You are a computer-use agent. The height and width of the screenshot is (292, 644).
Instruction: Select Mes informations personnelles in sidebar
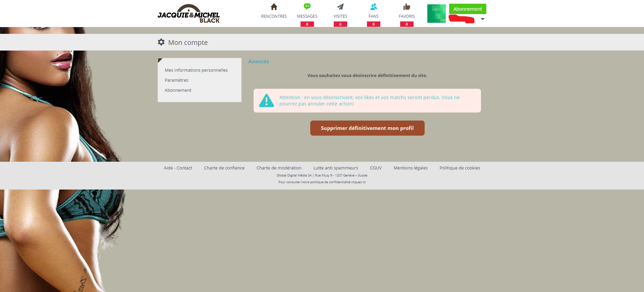point(196,70)
